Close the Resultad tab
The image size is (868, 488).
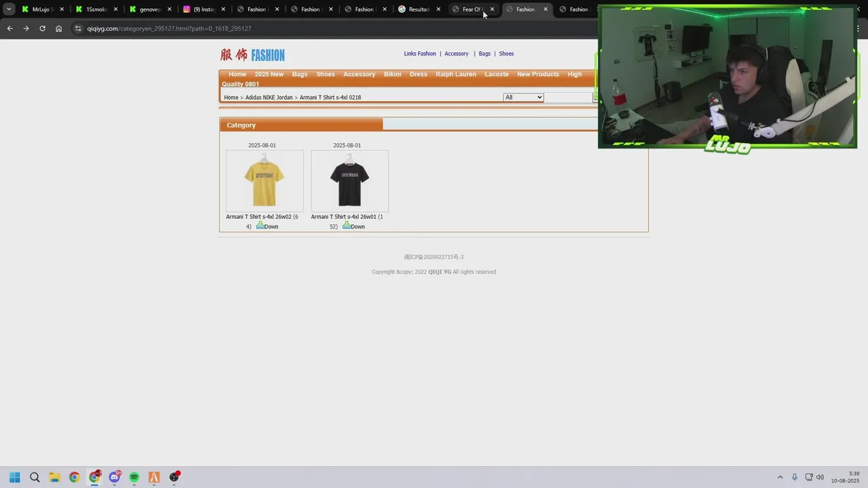click(x=439, y=9)
